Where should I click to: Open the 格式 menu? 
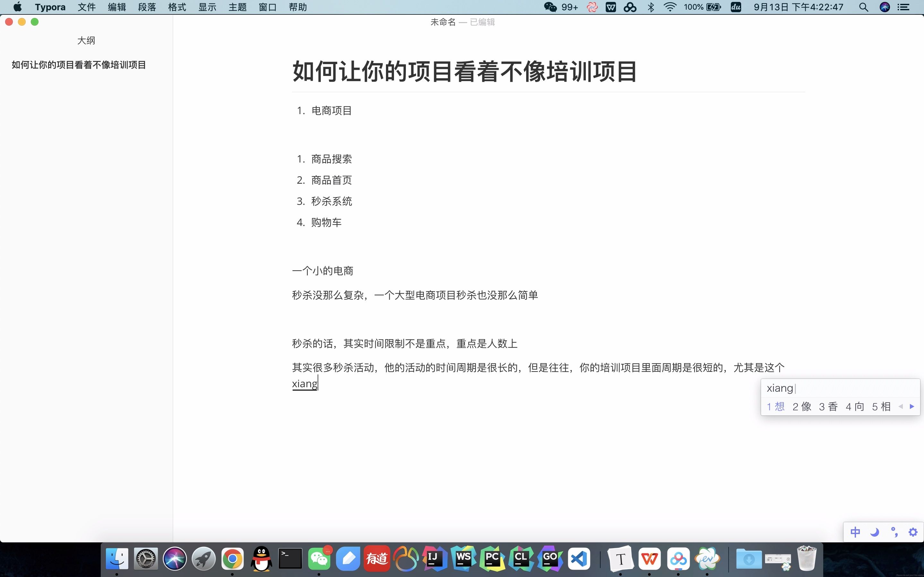coord(176,7)
